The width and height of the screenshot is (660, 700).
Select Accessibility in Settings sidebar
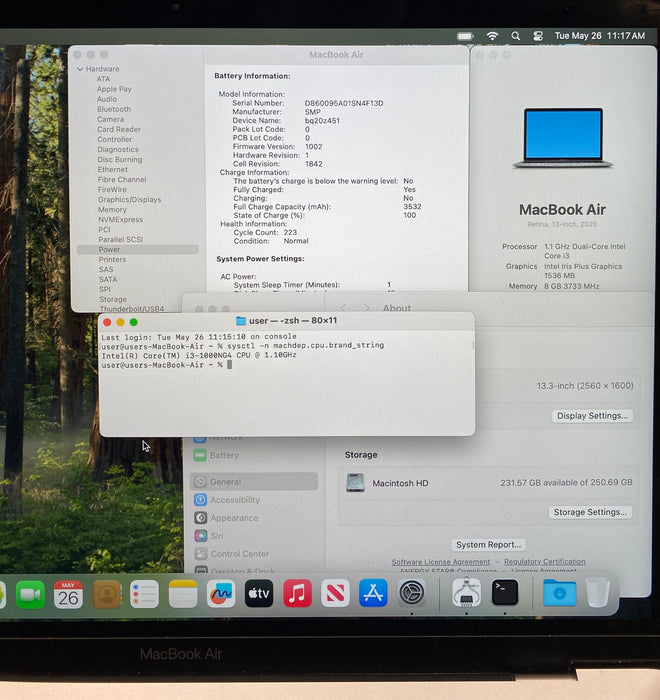point(254,500)
